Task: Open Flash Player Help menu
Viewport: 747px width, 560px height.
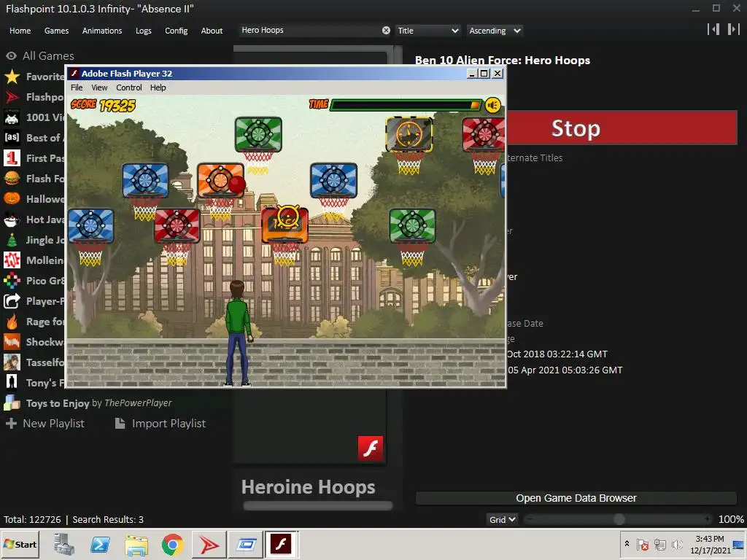Action: click(158, 87)
